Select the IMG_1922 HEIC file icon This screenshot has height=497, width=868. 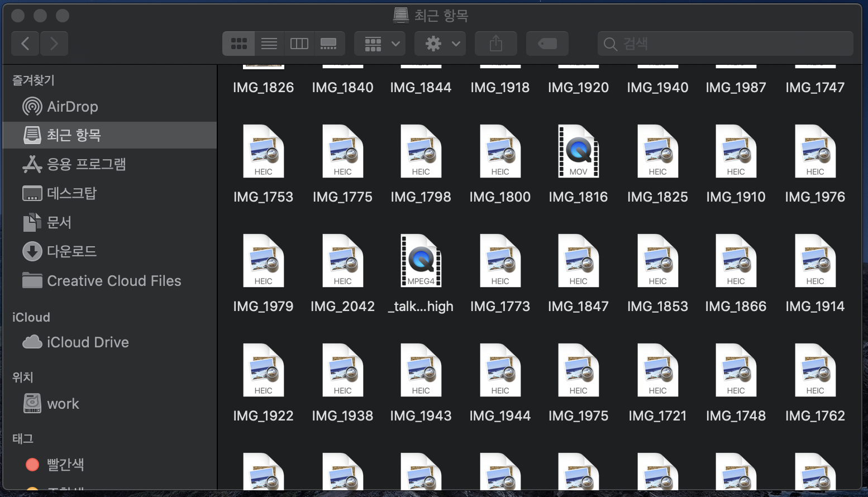(x=264, y=370)
